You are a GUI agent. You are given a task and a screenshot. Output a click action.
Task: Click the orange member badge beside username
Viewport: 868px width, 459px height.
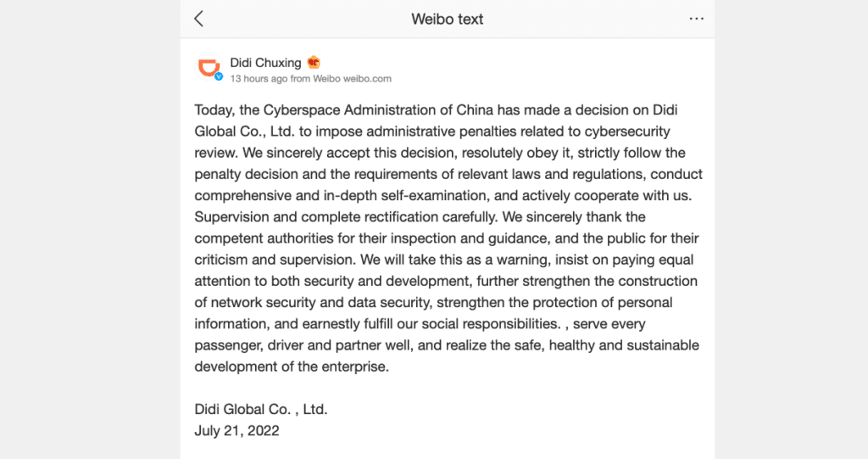[x=314, y=63]
